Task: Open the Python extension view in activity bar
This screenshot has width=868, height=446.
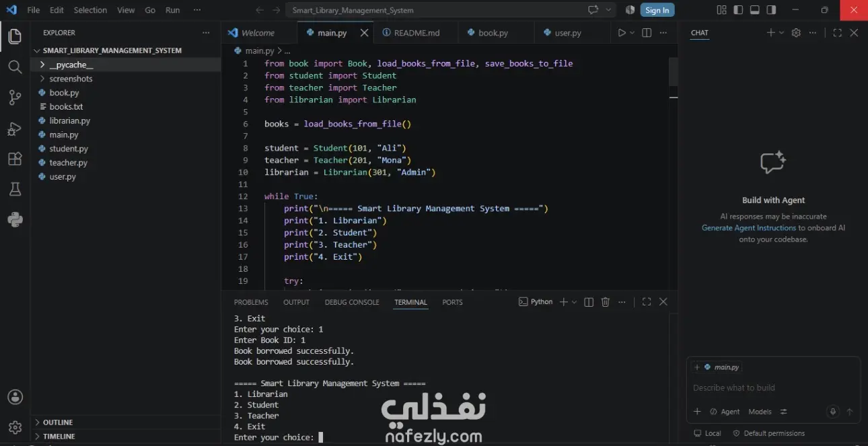Action: (x=15, y=219)
